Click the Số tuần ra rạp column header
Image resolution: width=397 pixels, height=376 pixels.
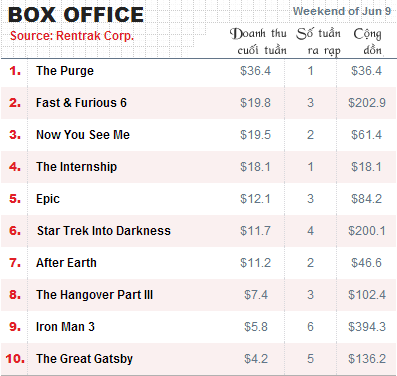click(x=318, y=42)
